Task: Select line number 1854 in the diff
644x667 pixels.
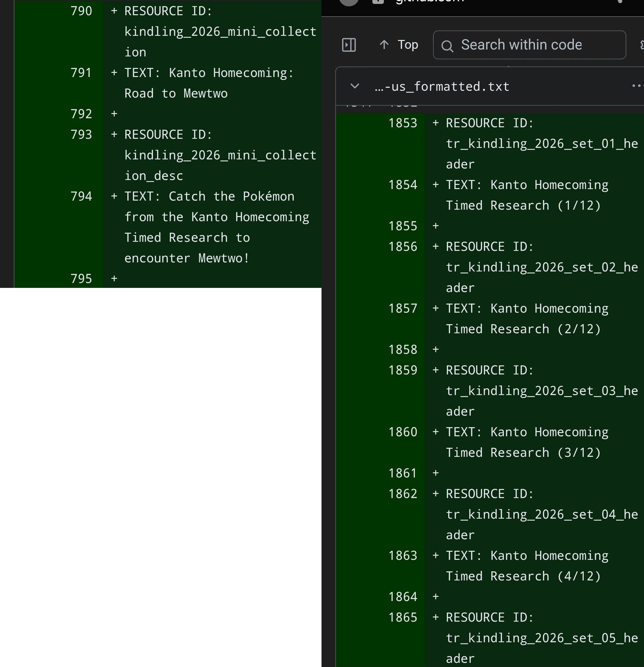Action: [403, 185]
